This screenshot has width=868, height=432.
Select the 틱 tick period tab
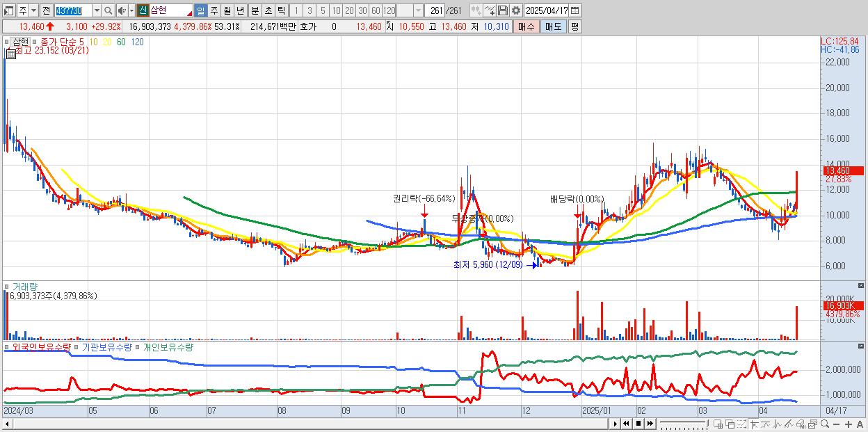click(281, 10)
